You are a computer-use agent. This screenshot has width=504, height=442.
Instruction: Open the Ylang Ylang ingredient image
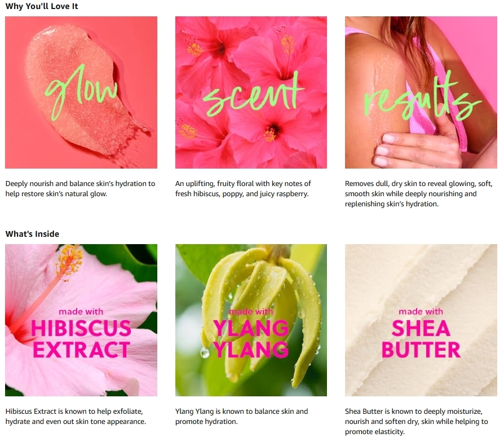251,320
